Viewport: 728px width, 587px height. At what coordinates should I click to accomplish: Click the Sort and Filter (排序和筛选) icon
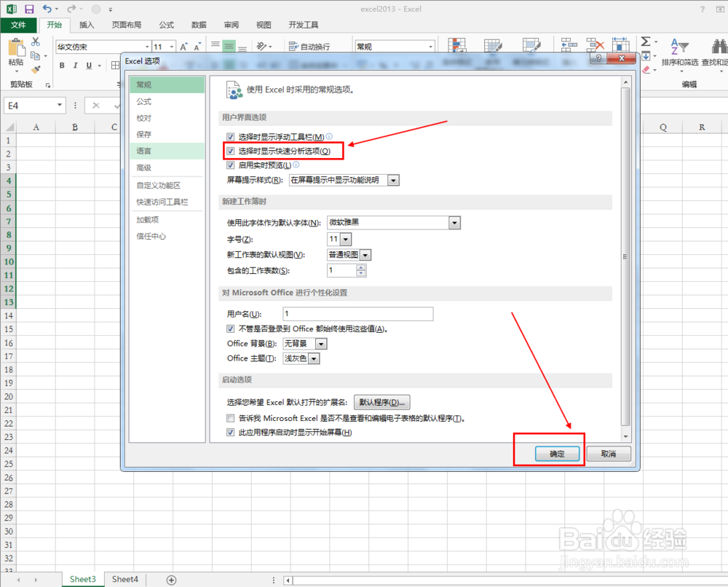click(x=679, y=47)
